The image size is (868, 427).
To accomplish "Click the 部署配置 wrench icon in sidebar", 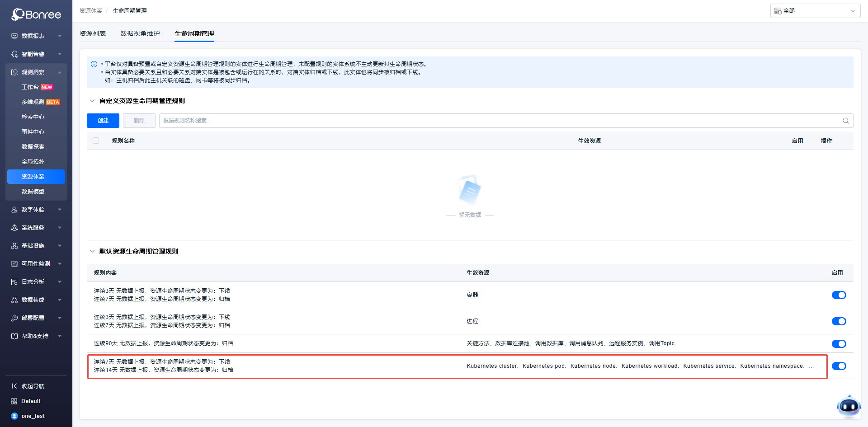I will pyautogui.click(x=14, y=318).
